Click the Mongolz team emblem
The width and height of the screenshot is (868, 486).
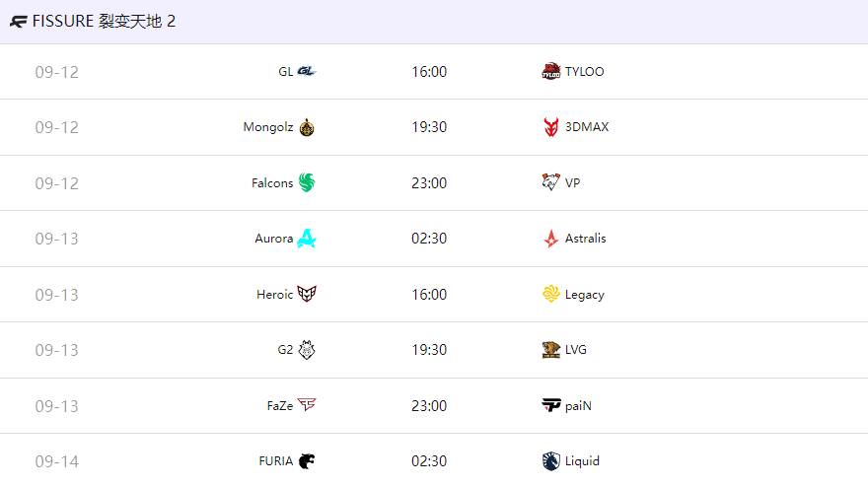307,127
